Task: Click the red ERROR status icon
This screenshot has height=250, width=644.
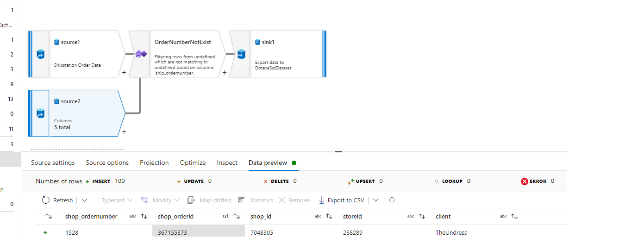Action: (525, 181)
